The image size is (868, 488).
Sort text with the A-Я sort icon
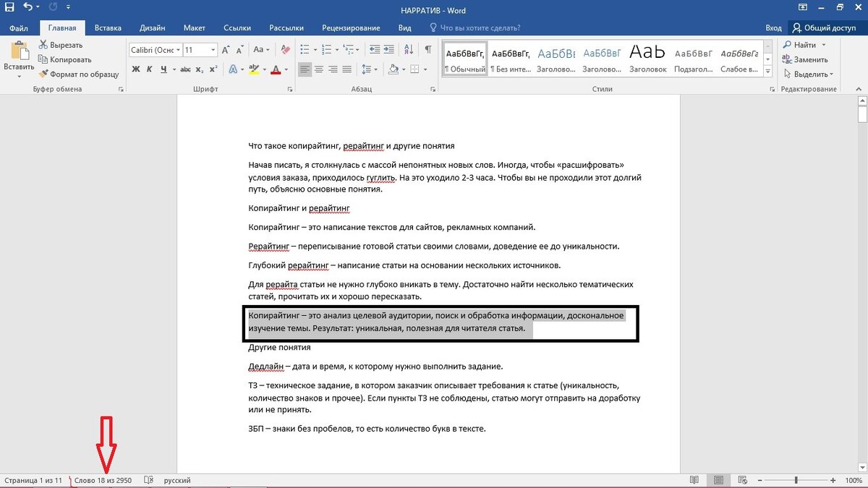[x=410, y=50]
